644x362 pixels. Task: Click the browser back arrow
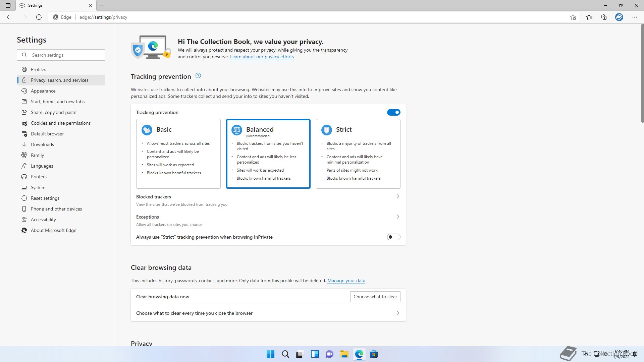coord(9,17)
